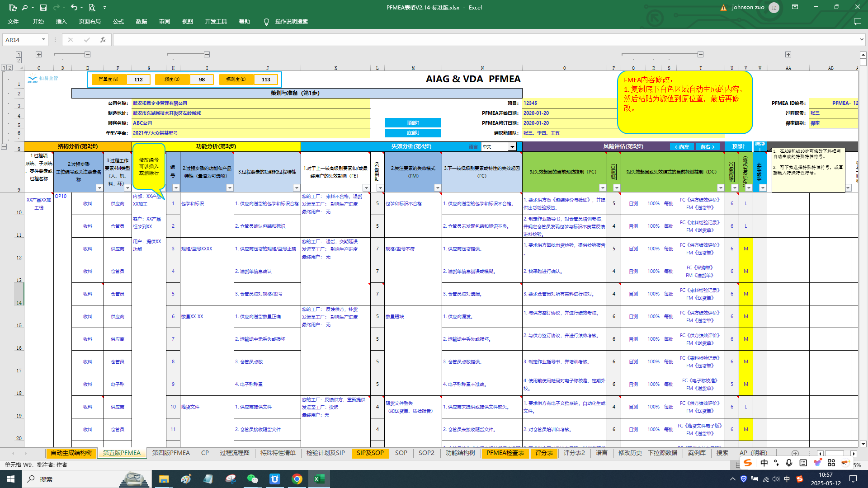
Task: Click the microphone voice input icon
Action: tap(789, 463)
